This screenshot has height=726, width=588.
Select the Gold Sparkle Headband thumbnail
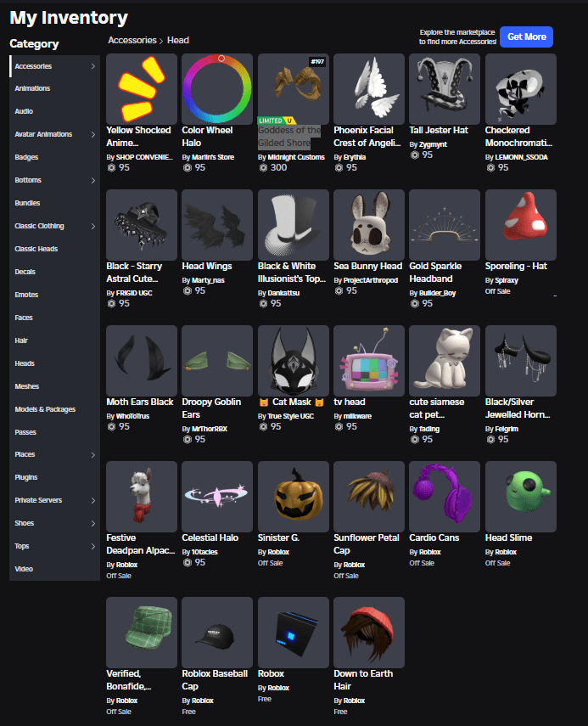pos(445,224)
